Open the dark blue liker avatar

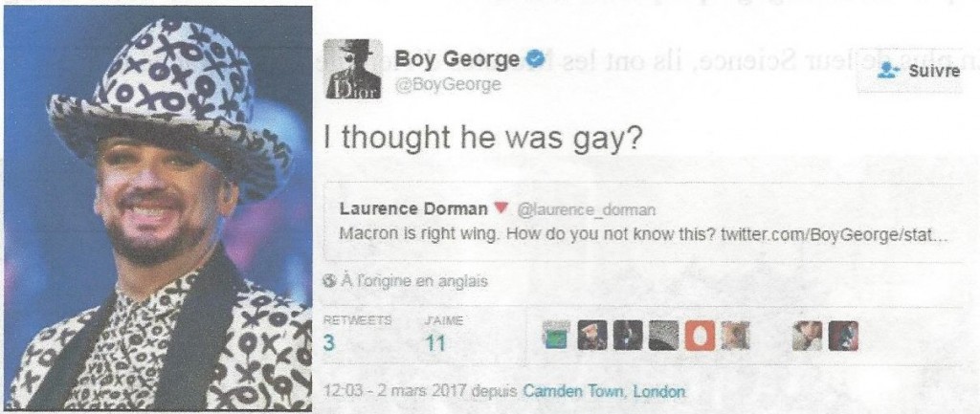coord(627,337)
